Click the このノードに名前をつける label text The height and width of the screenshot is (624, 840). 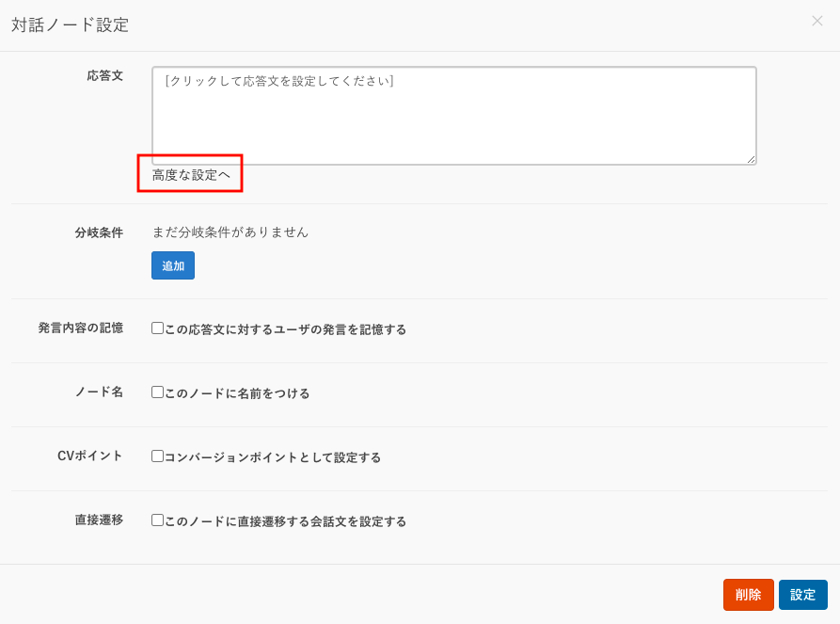pos(237,393)
